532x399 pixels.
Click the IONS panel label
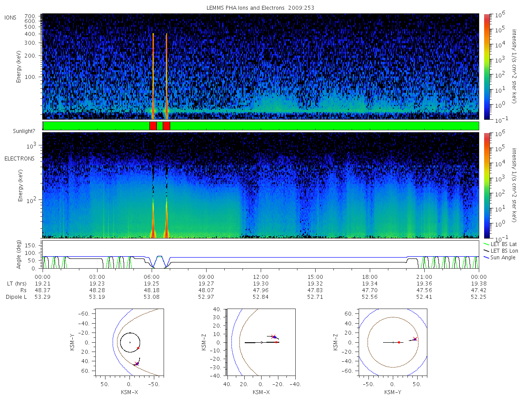point(11,18)
